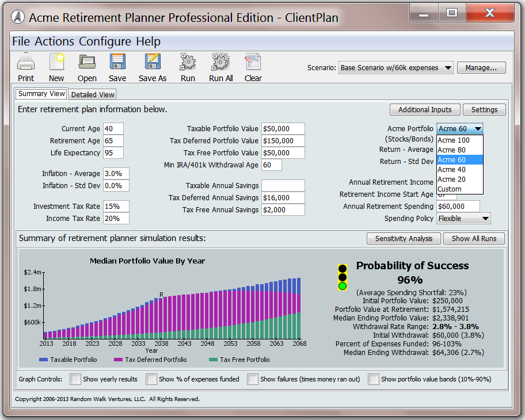Check Show failures (times money ran out)
This screenshot has width=525, height=420.
(x=252, y=379)
